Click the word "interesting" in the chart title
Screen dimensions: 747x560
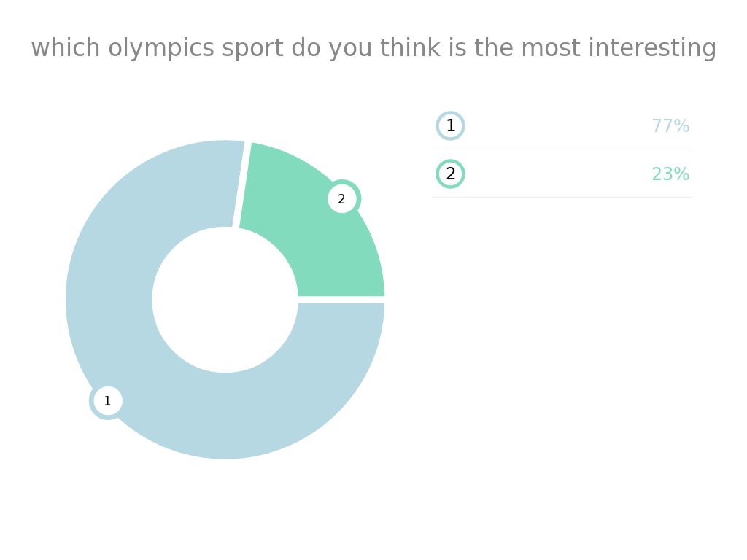[x=652, y=49]
